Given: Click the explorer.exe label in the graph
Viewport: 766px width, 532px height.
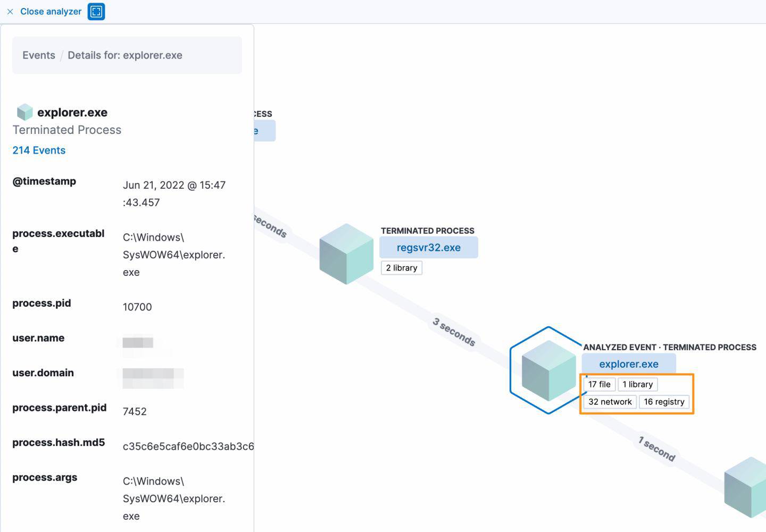Looking at the screenshot, I should 628,364.
